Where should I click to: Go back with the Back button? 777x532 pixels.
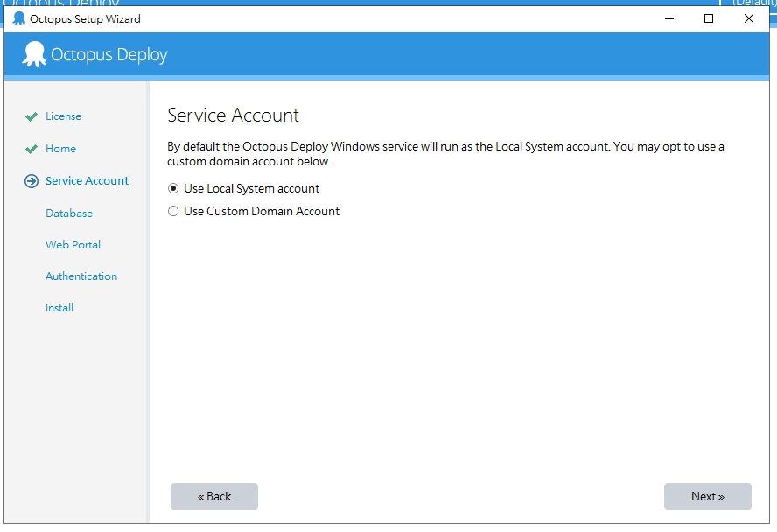pos(214,496)
